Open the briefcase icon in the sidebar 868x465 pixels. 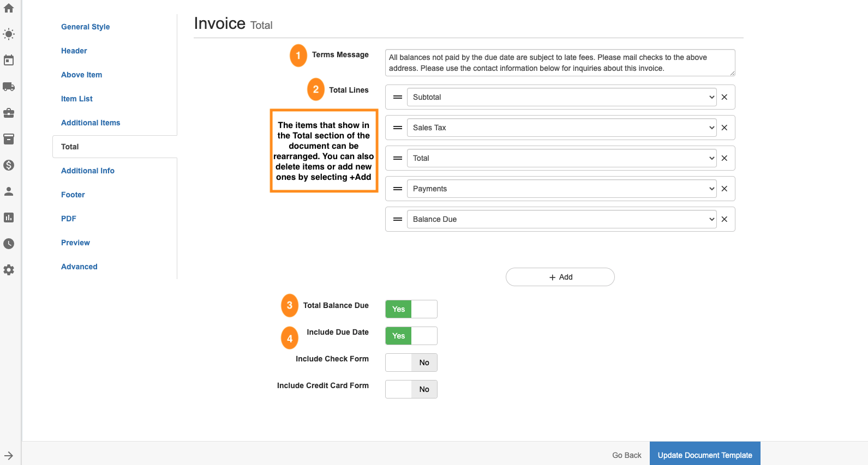9,113
